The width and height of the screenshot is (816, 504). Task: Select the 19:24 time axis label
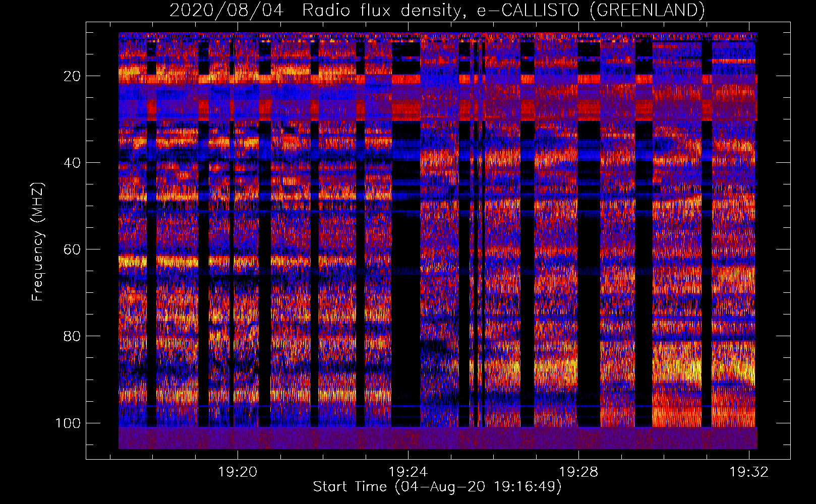(408, 472)
